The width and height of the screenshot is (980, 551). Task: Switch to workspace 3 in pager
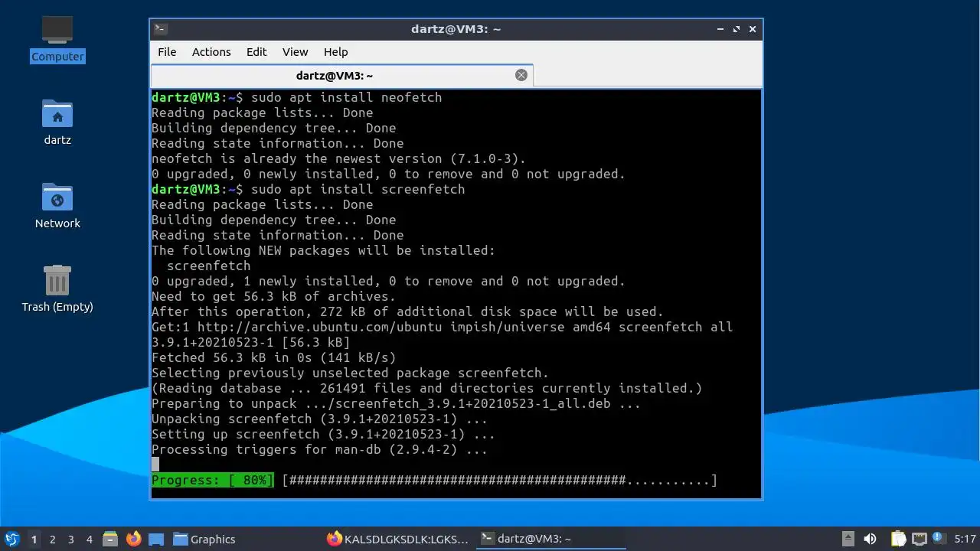pos(70,539)
